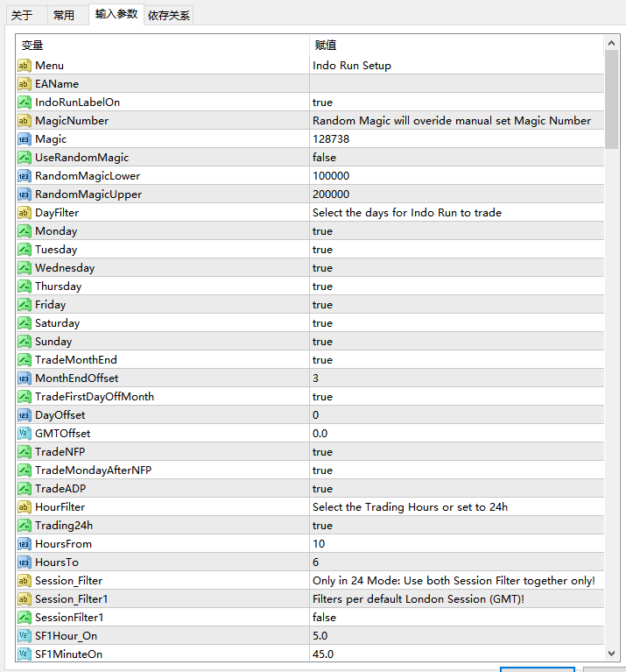
Task: Click the integer icon beside Magic
Action: point(25,139)
